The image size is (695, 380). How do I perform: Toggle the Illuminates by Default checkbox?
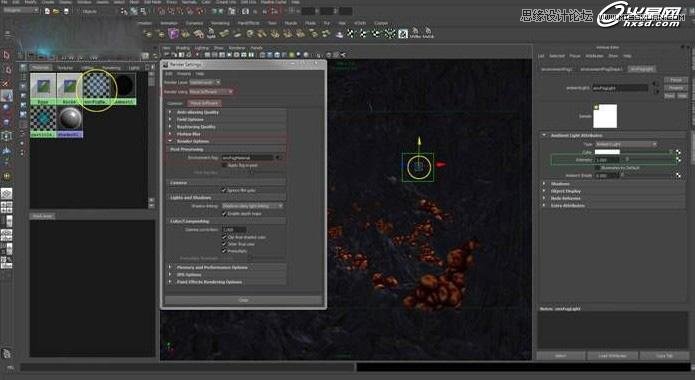[598, 168]
